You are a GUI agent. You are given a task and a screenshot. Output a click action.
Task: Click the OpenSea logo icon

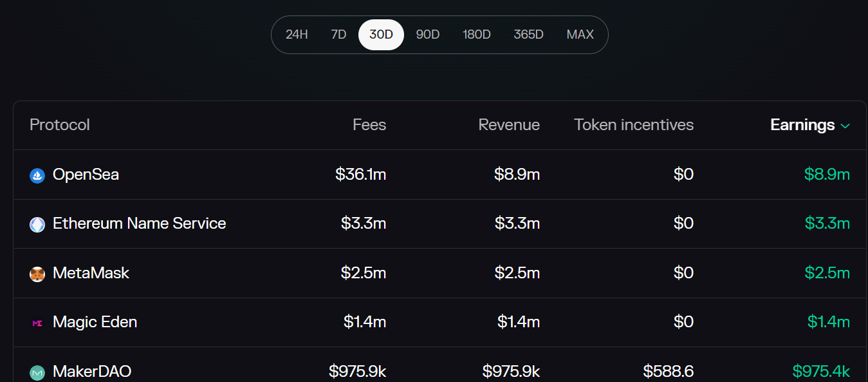[37, 175]
